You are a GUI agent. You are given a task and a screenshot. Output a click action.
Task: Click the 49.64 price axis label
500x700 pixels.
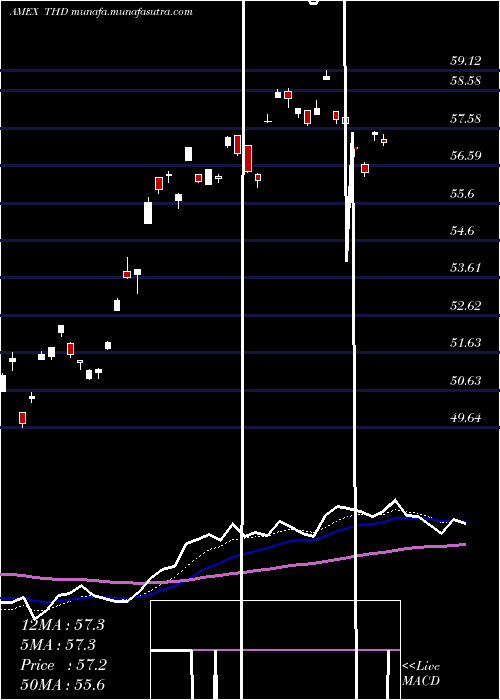click(466, 418)
